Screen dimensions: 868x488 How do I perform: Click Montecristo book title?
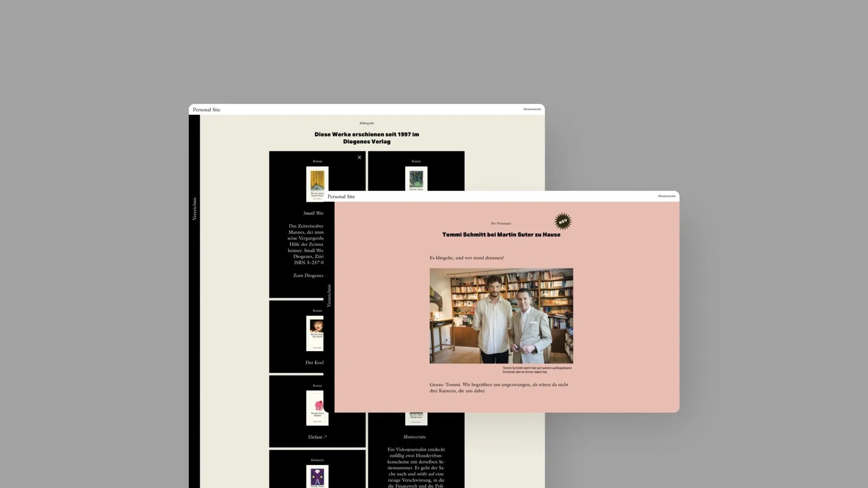415,437
